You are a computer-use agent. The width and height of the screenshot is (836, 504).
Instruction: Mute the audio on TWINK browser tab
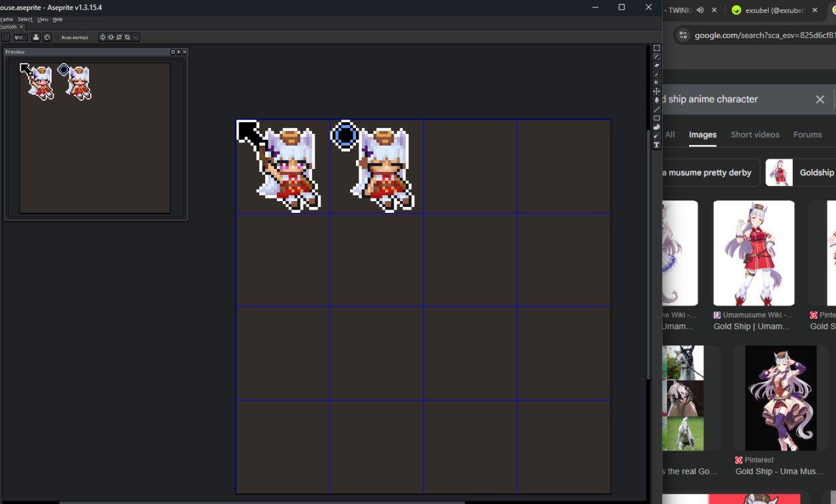(x=700, y=10)
